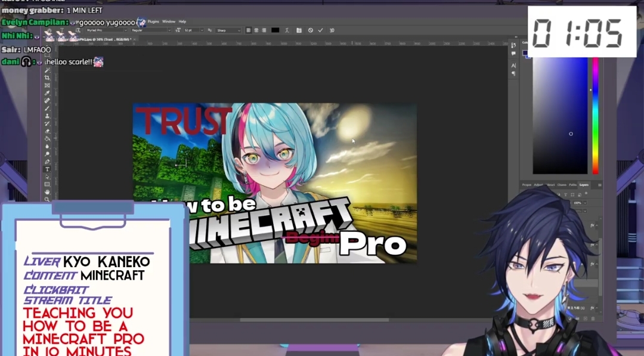Filter layers by smart objects
Image resolution: width=644 pixels, height=356 pixels.
tap(580, 195)
